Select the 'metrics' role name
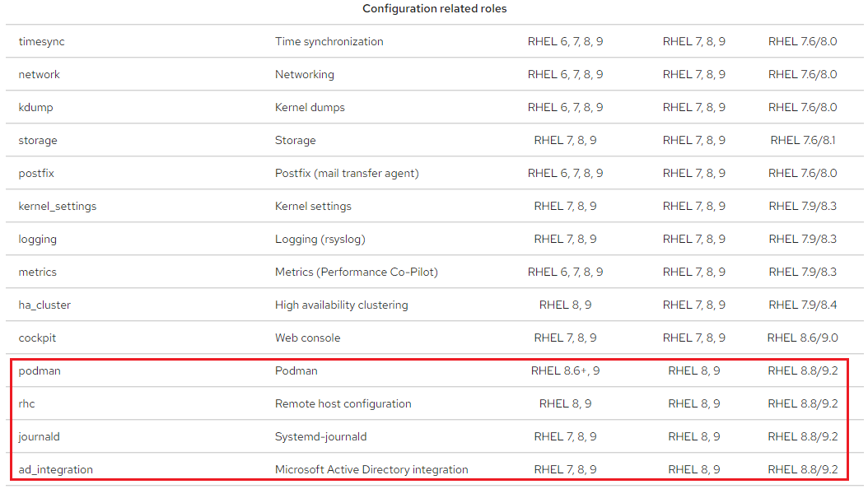Image resolution: width=868 pixels, height=489 pixels. tap(37, 272)
